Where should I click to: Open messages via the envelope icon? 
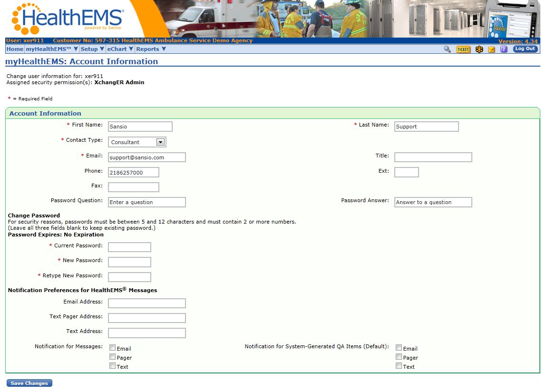(x=491, y=49)
